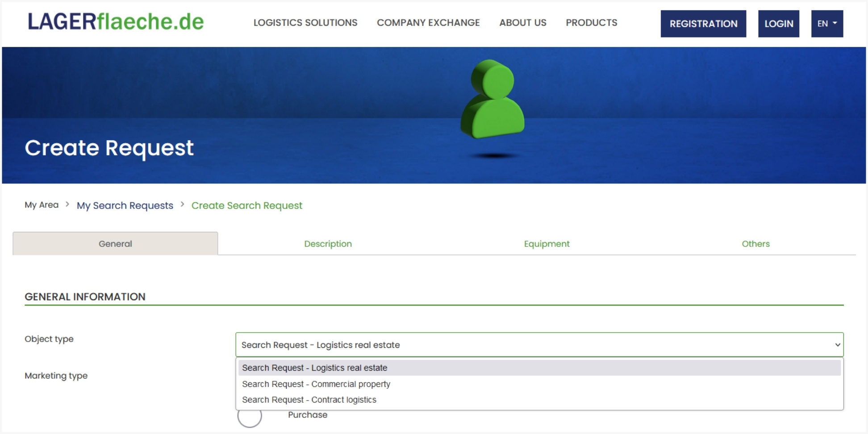Open the Equipment tab
This screenshot has width=868, height=434.
[x=547, y=244]
